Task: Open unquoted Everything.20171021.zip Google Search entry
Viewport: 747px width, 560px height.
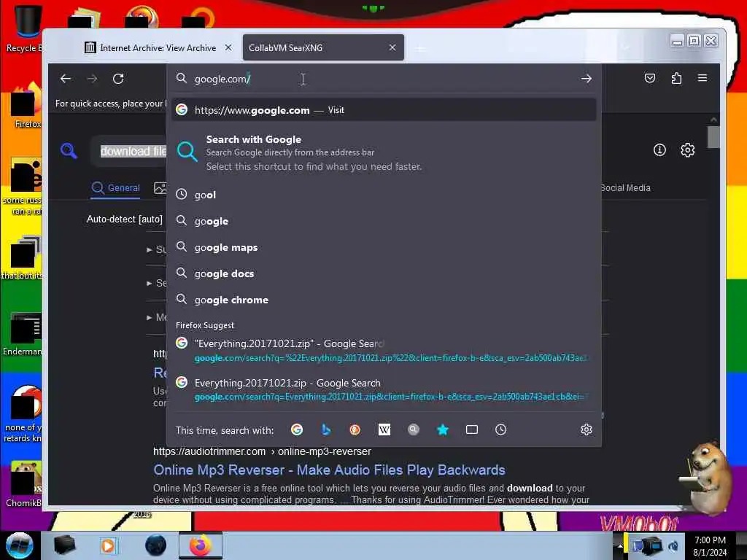Action: tap(384, 389)
